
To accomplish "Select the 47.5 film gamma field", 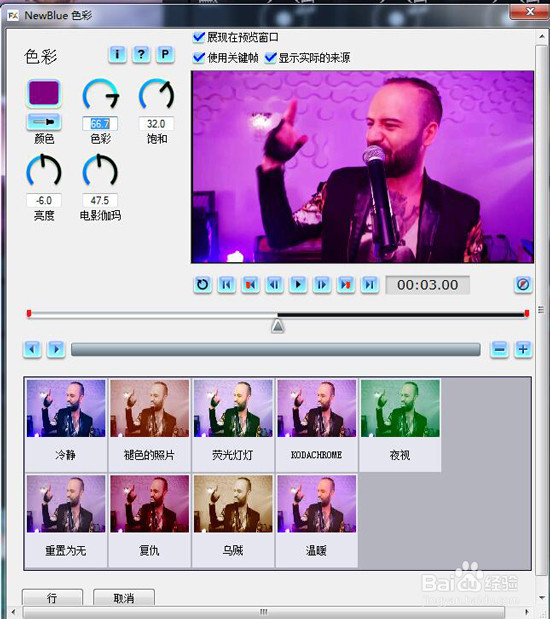I will [100, 201].
